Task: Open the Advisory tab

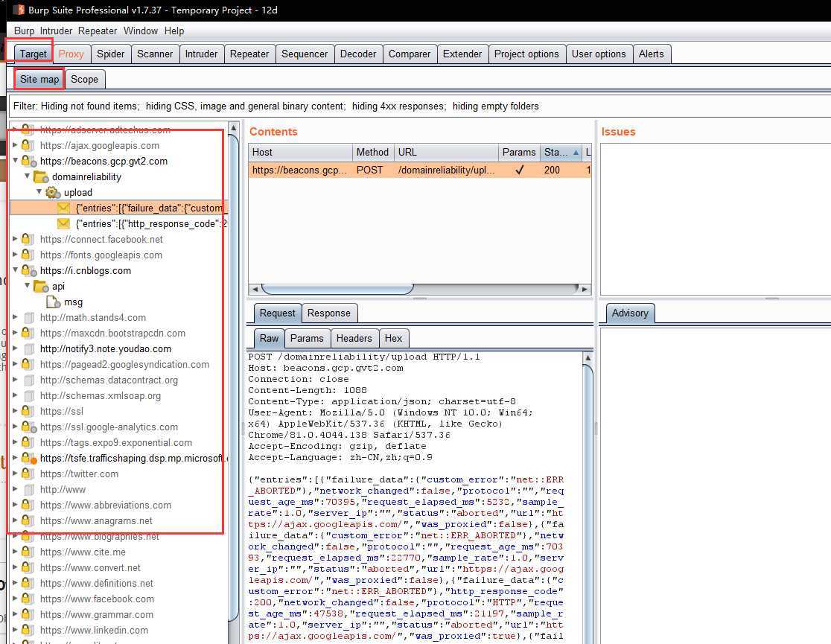Action: [630, 313]
